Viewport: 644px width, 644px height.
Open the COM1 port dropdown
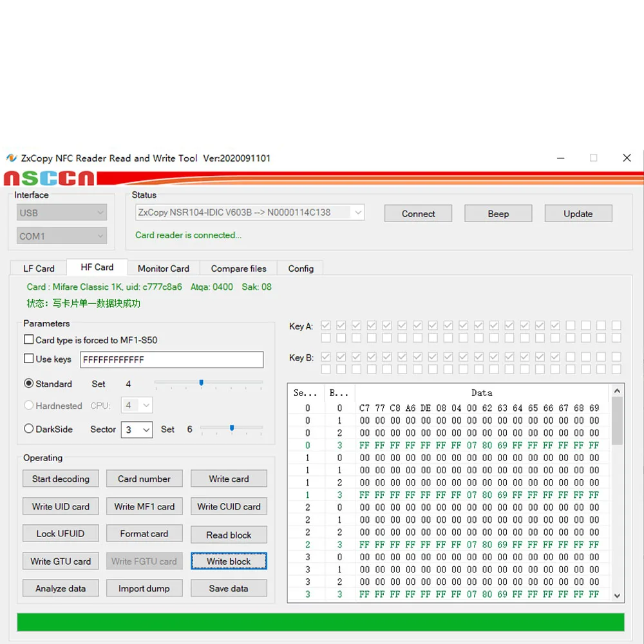[62, 236]
